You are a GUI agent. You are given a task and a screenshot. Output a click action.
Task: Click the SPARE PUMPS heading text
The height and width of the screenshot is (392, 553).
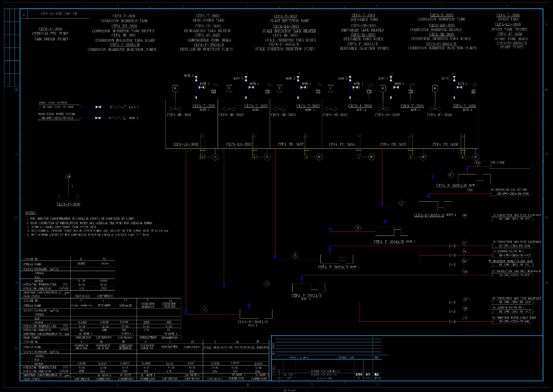click(x=512, y=47)
